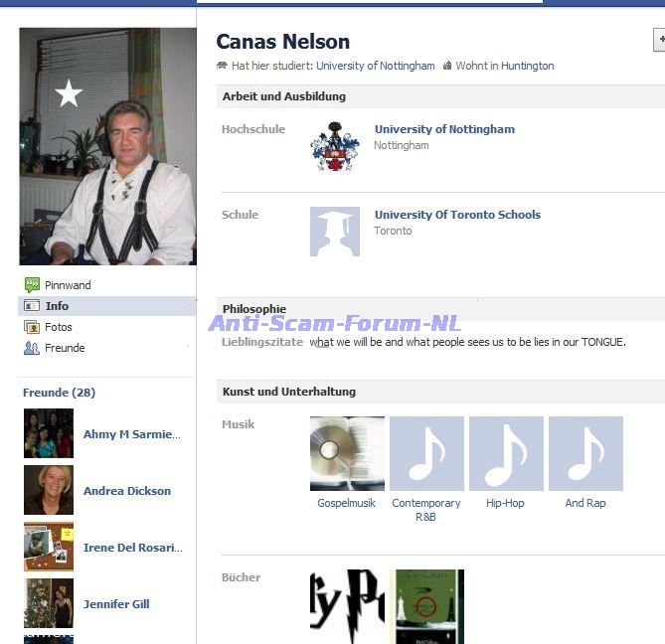Viewport: 665px width, 644px height.
Task: Open the Hip-Hop music note tile
Action: [x=506, y=453]
